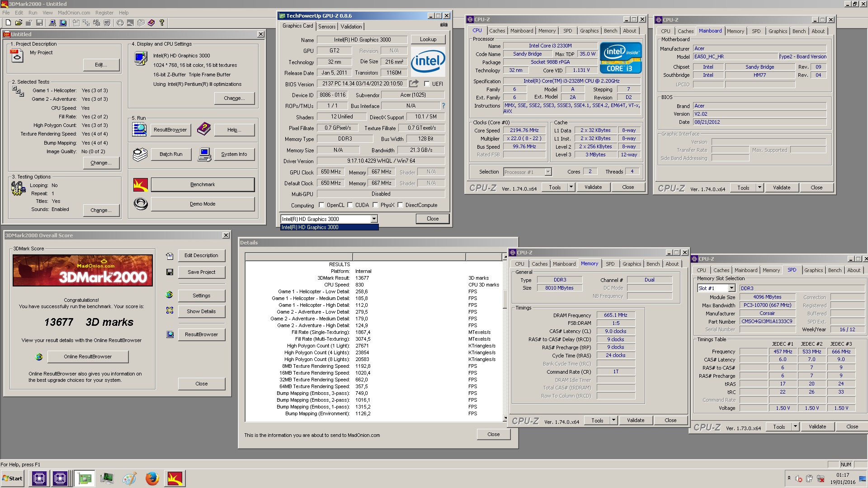The image size is (868, 488).
Task: Toggle the UEFI checkbox in GPU-Z
Action: point(427,84)
